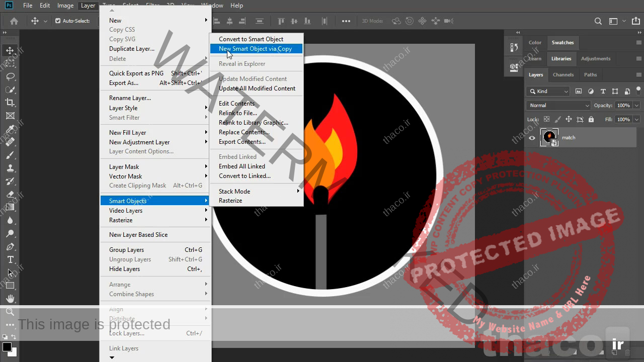
Task: Switch to the Adjustments tab
Action: coord(596,59)
